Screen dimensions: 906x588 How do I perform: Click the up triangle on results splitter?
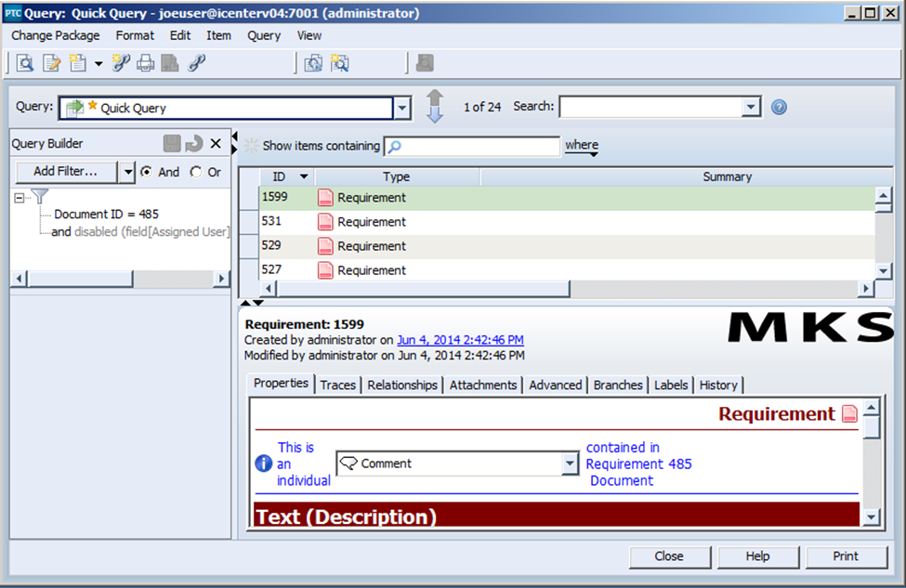pyautogui.click(x=245, y=303)
